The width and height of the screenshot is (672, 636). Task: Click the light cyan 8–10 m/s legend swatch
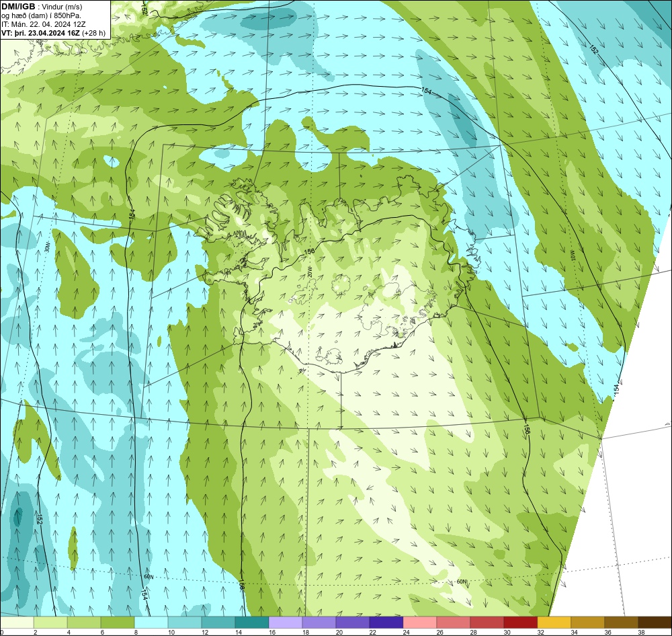[151, 623]
